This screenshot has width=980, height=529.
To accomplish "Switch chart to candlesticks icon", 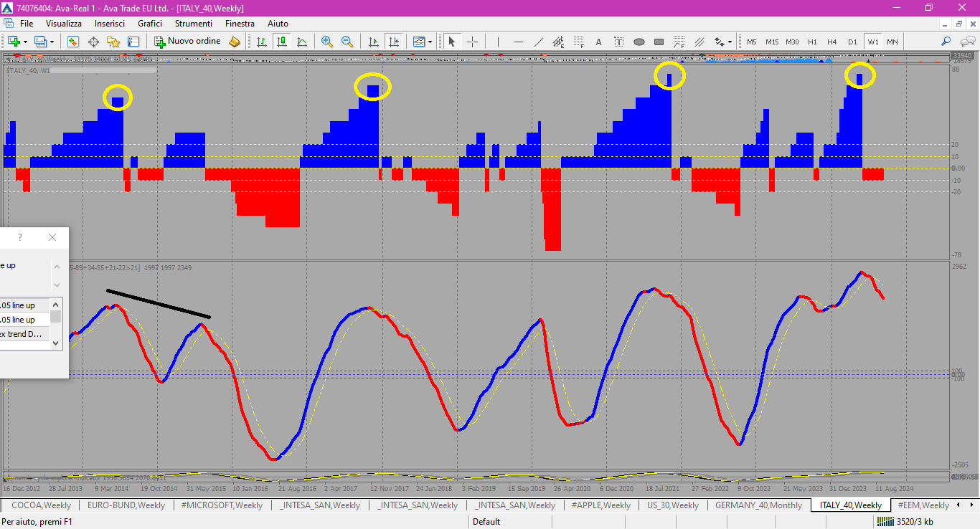I will point(282,42).
